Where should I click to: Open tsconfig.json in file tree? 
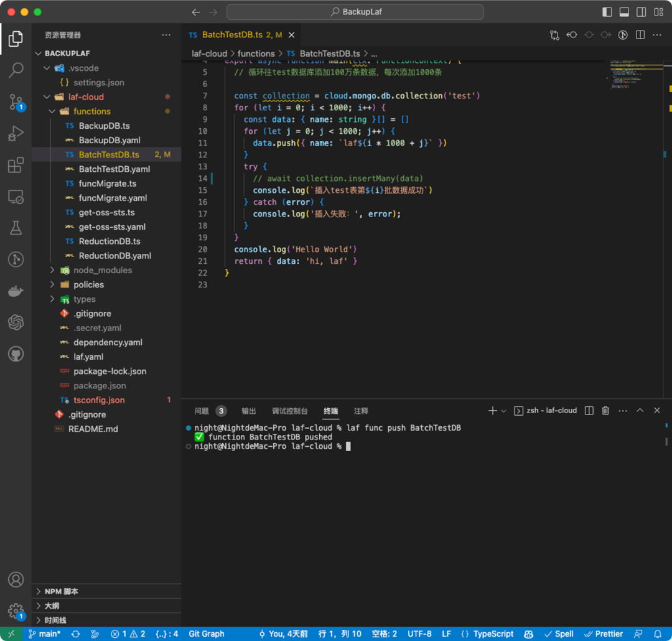coord(99,400)
